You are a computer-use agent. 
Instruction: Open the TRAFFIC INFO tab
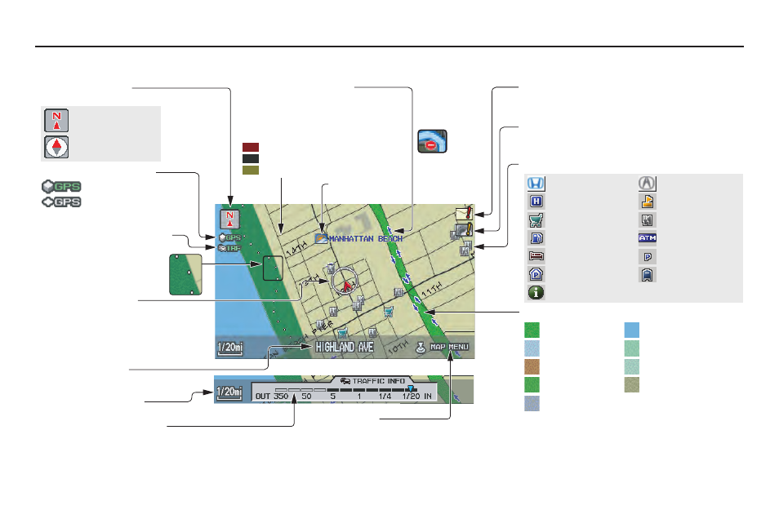pyautogui.click(x=374, y=380)
